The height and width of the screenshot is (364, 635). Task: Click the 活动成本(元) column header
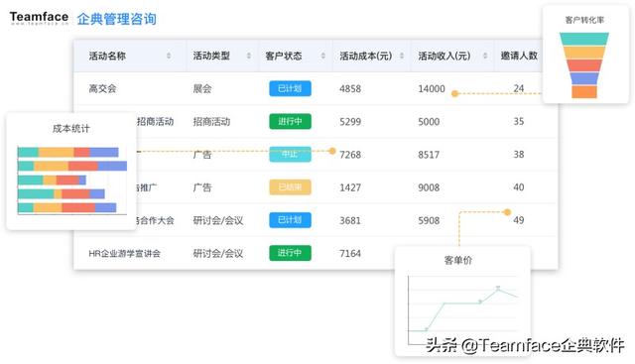[x=366, y=56]
